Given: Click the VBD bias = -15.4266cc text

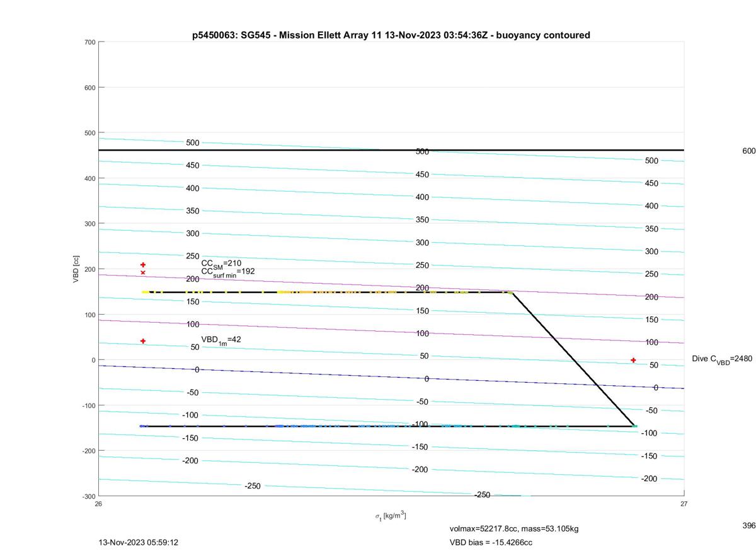Looking at the screenshot, I should tap(491, 542).
